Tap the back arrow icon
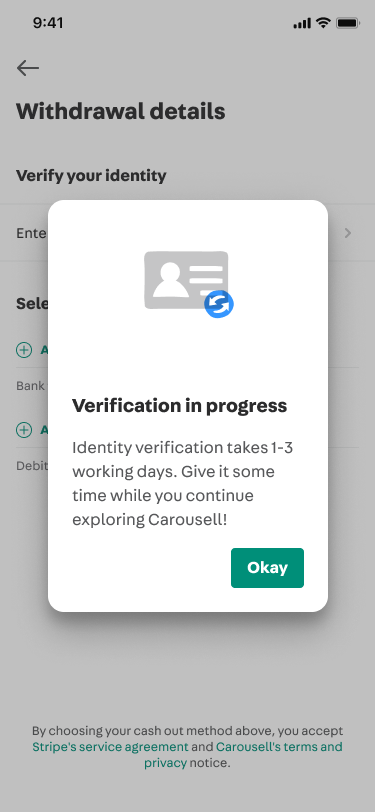Viewport: 375px width, 812px height. [27, 68]
